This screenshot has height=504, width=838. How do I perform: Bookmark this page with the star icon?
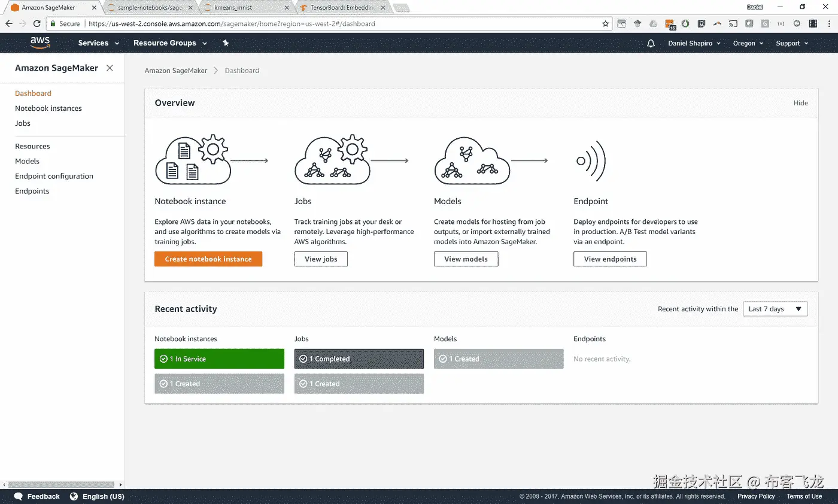(605, 24)
